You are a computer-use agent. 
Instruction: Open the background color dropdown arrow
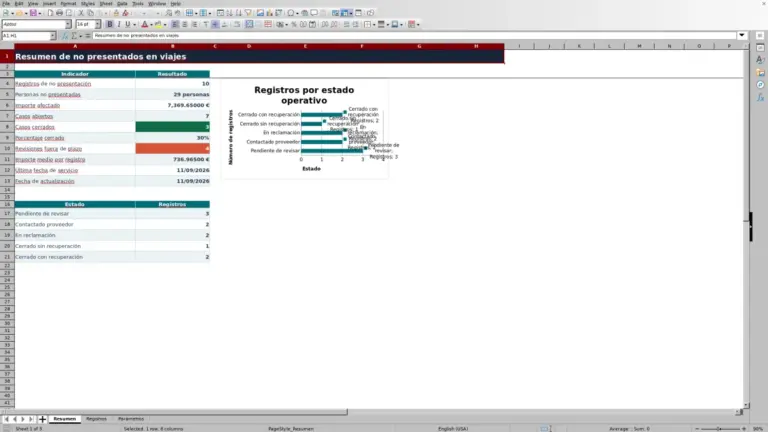click(165, 24)
